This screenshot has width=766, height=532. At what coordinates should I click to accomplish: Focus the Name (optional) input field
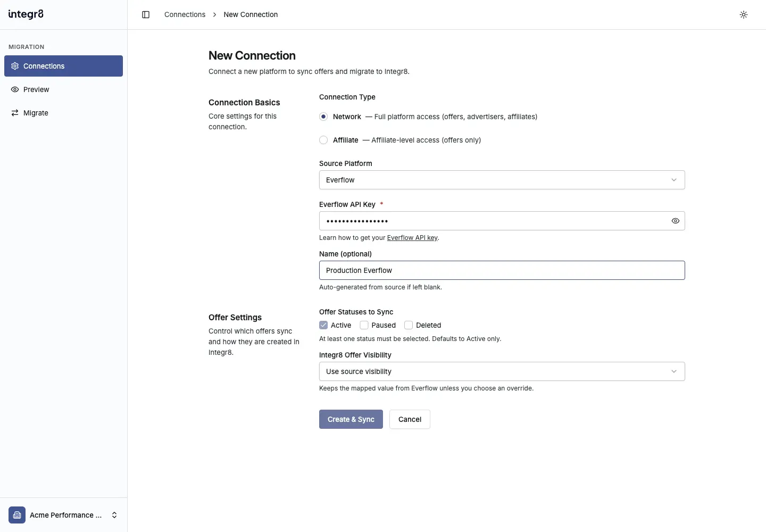pos(502,270)
